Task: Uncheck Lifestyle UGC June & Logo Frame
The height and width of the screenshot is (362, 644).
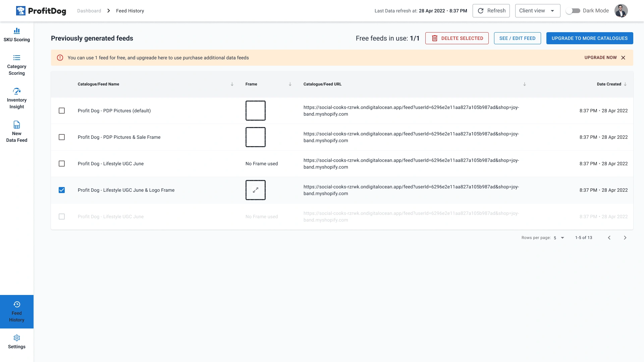Action: 62,190
